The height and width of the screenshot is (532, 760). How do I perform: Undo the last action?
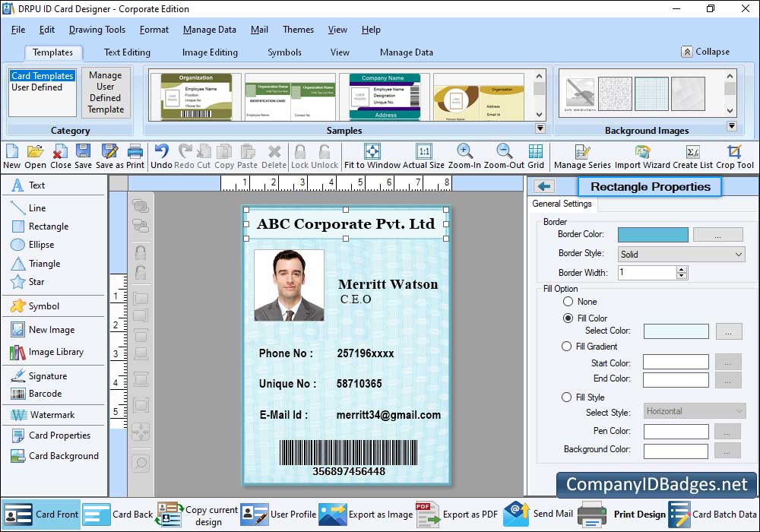point(161,157)
